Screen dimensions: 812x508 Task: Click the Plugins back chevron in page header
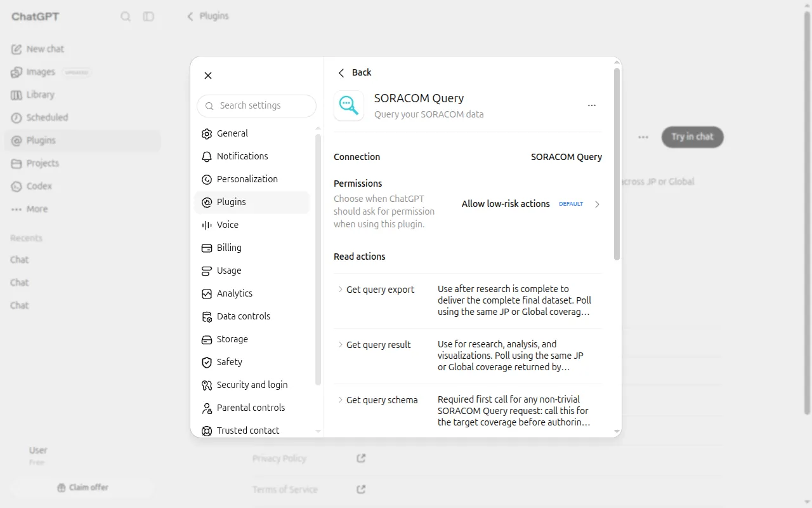(x=190, y=17)
